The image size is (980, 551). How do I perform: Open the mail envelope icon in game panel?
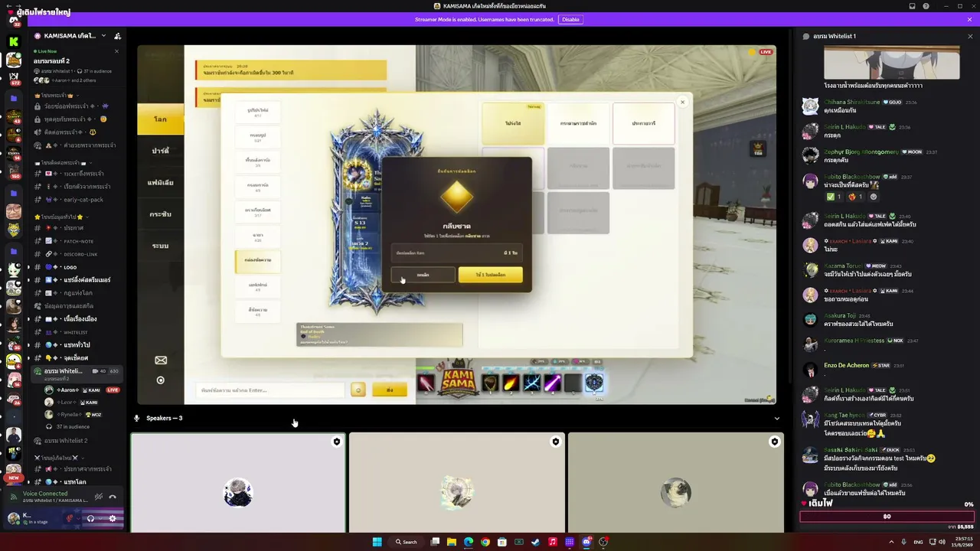click(x=161, y=360)
